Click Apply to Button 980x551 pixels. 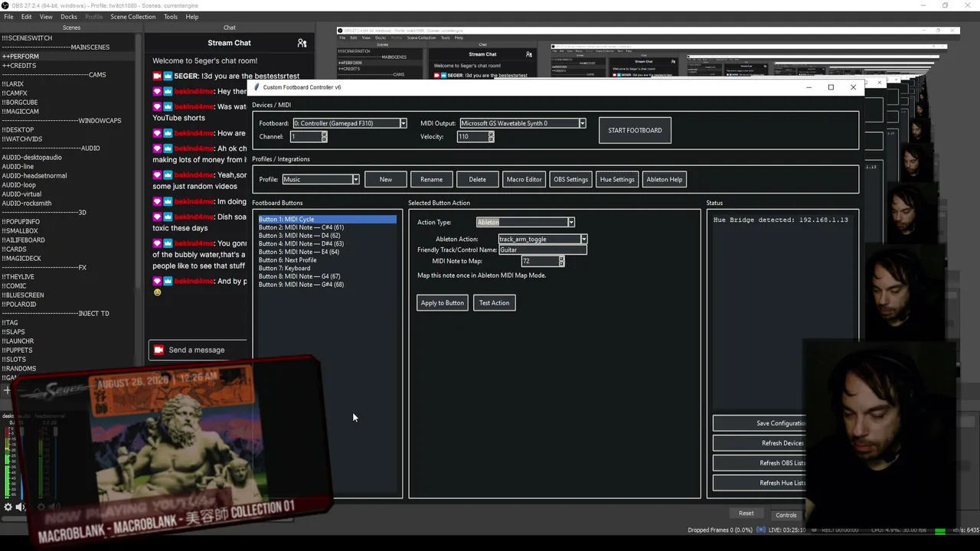[x=443, y=303]
